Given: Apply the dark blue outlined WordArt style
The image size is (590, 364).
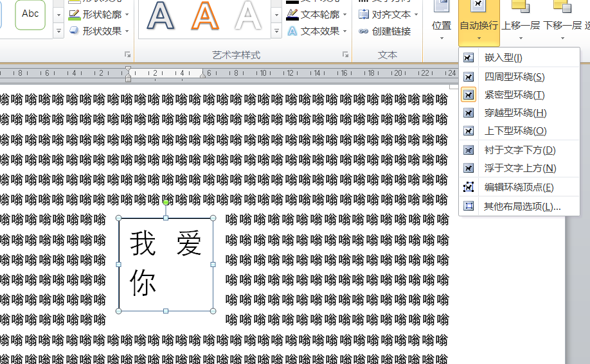Looking at the screenshot, I should coord(160,15).
